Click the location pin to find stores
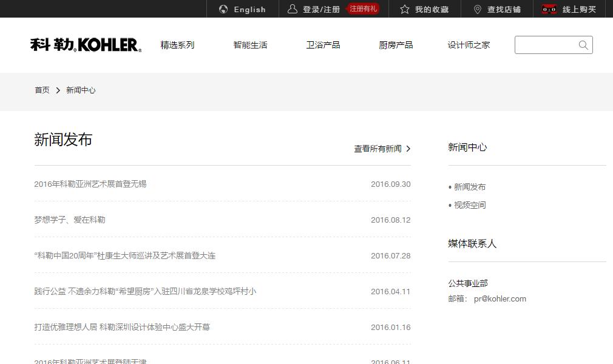Screen dimensions: 613x364 click(478, 9)
